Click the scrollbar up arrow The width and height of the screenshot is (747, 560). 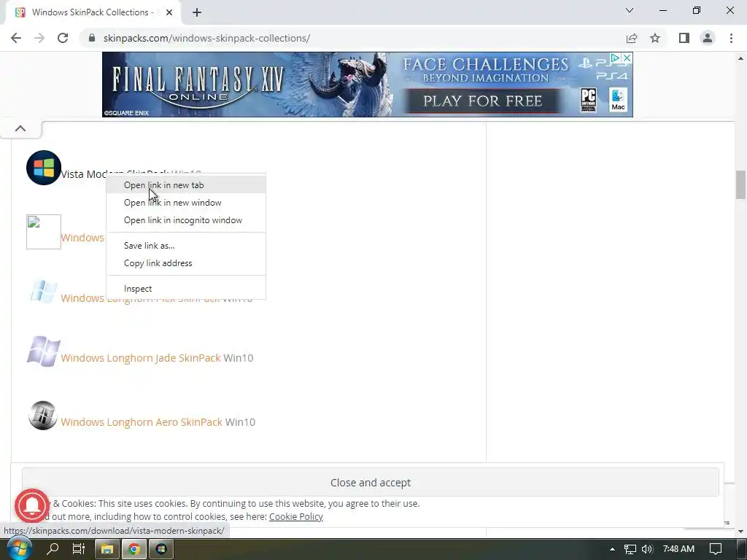pyautogui.click(x=740, y=58)
